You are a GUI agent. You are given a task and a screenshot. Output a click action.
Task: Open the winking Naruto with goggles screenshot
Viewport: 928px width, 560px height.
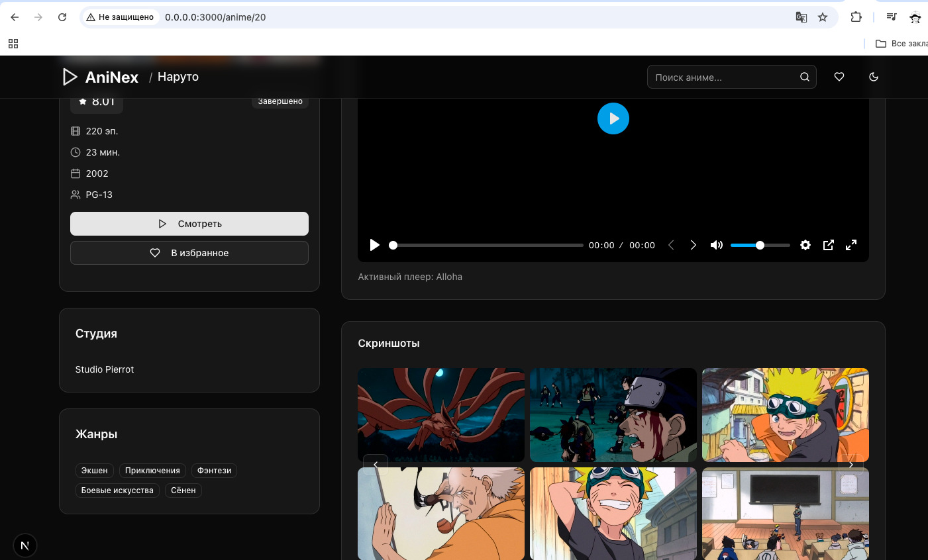click(x=786, y=415)
